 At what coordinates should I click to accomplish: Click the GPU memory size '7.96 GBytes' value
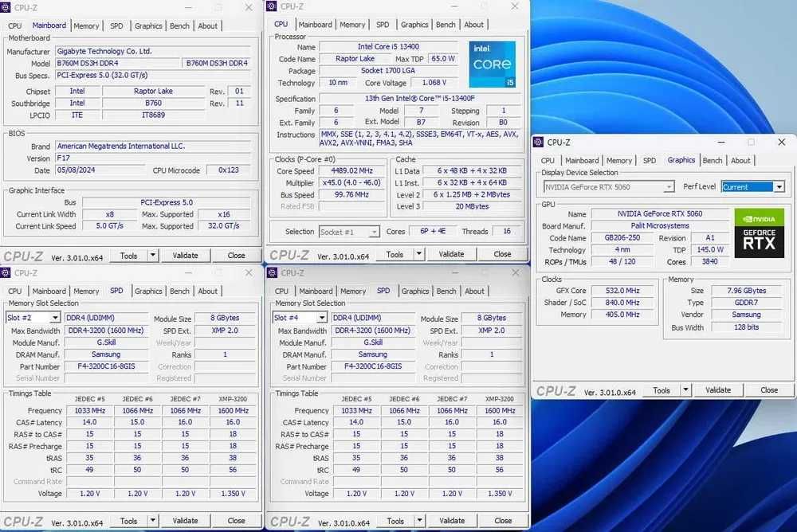coord(746,291)
